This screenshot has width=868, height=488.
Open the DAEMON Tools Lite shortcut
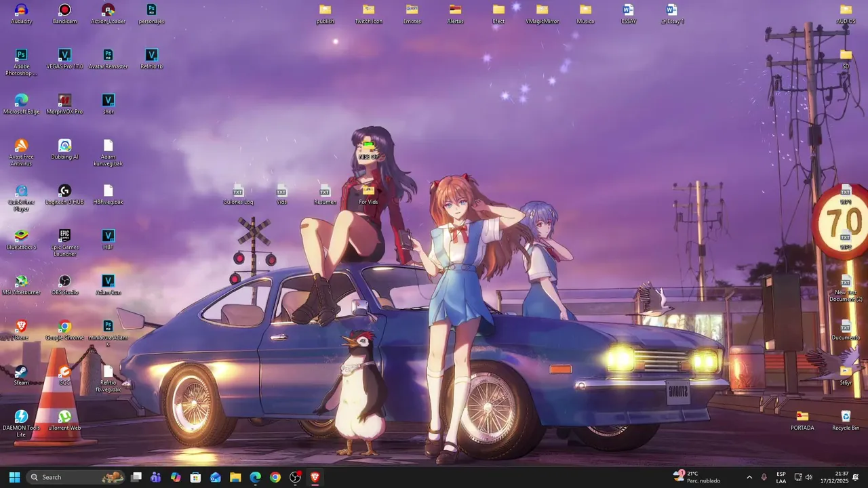21,424
